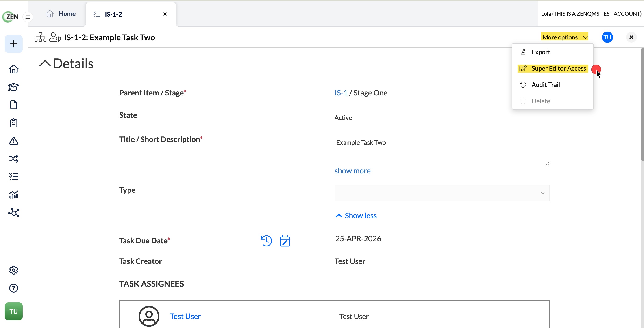
Task: Click the Task Creator label
Action: click(x=141, y=261)
